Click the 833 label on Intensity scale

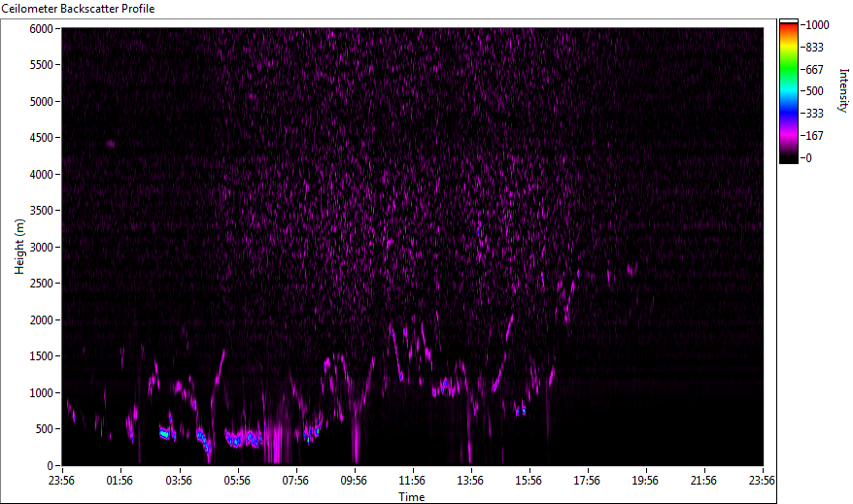(x=815, y=48)
